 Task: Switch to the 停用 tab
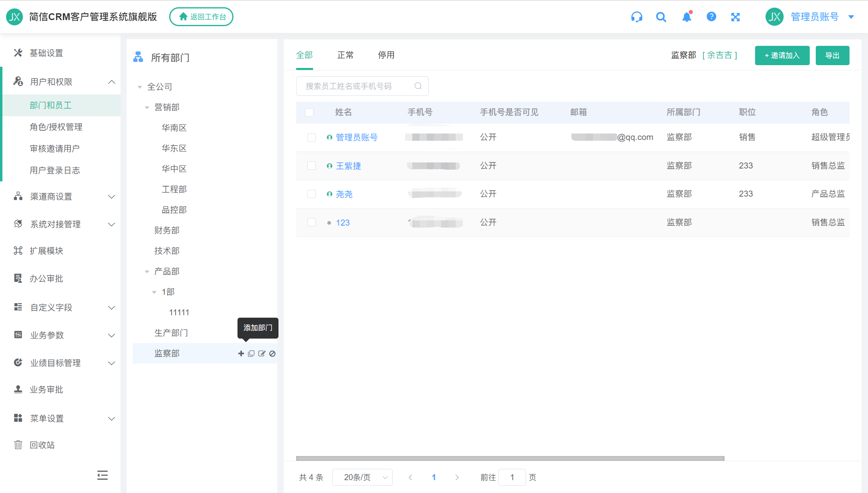pos(386,55)
